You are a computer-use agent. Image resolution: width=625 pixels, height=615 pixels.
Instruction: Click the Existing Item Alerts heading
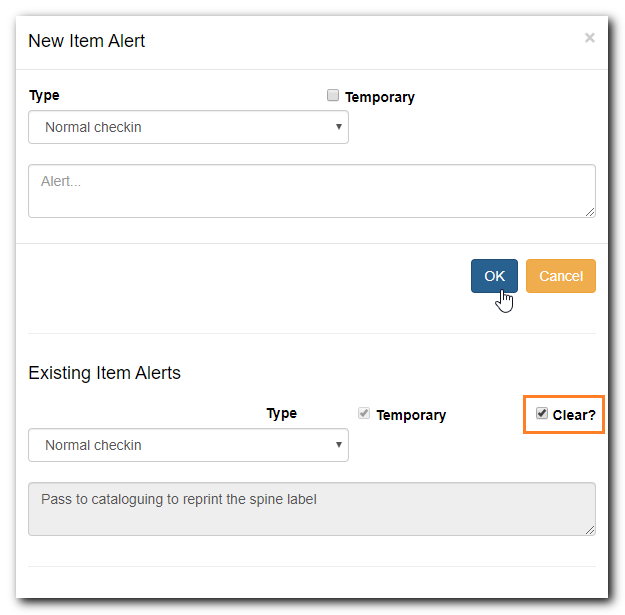click(x=104, y=373)
